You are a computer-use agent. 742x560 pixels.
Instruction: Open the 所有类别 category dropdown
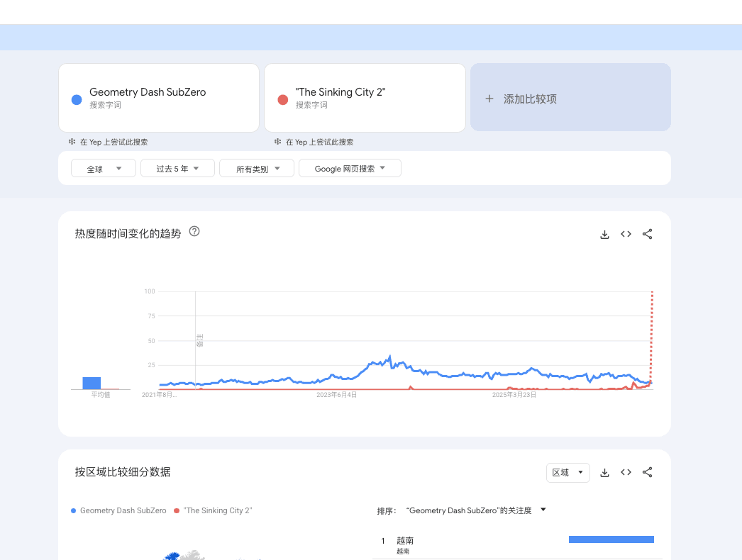257,169
